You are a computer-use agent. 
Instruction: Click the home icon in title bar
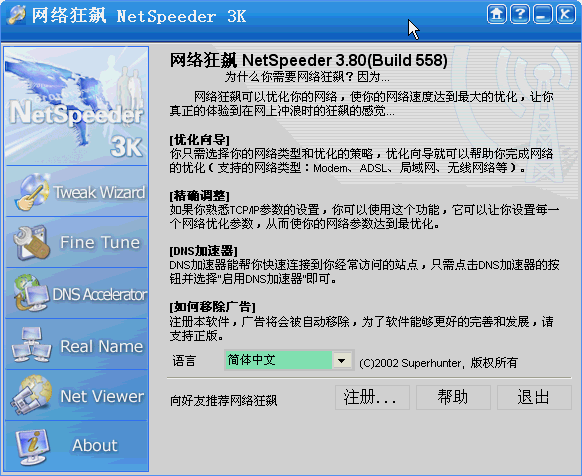[497, 15]
